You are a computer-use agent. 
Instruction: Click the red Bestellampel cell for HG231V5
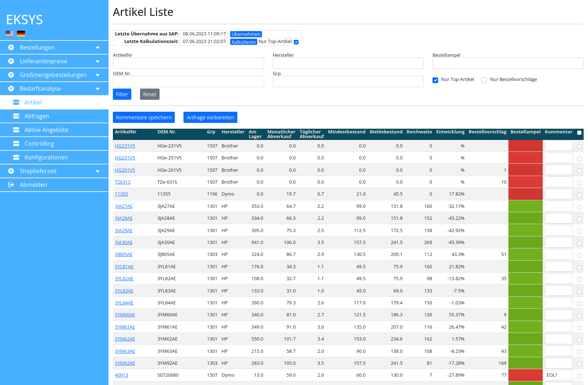pos(525,146)
